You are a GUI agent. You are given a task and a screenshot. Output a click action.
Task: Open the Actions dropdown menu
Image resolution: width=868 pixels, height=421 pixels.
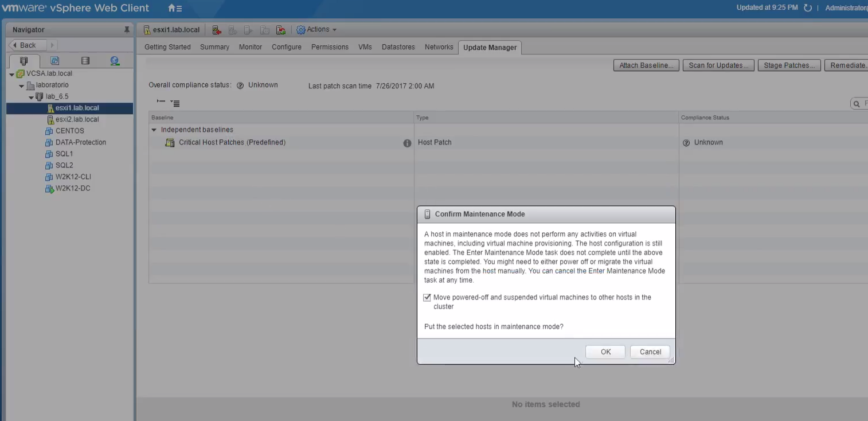click(x=316, y=30)
